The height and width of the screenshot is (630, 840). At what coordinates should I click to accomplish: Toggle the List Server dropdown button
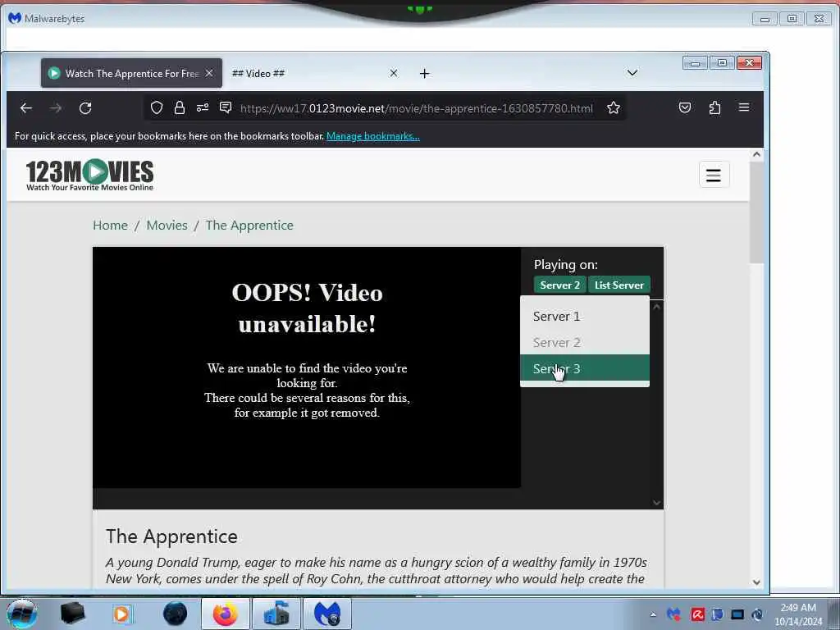[619, 285]
